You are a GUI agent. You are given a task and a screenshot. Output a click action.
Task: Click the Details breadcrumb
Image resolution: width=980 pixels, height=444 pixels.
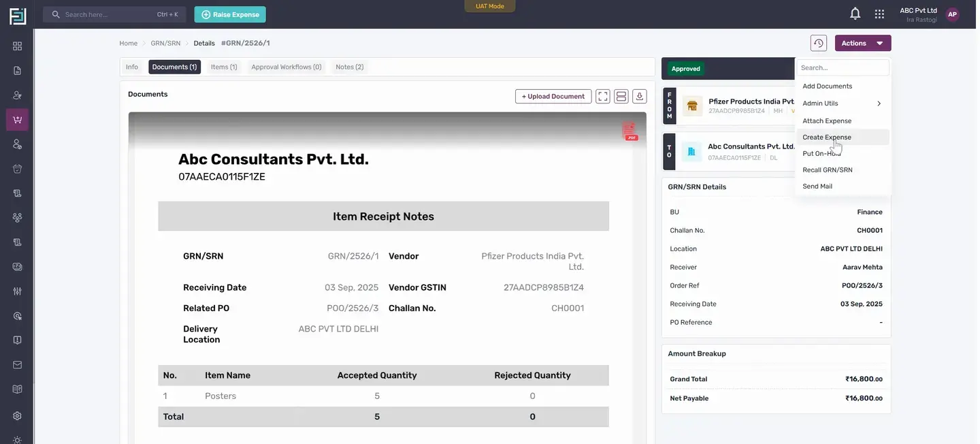(204, 43)
